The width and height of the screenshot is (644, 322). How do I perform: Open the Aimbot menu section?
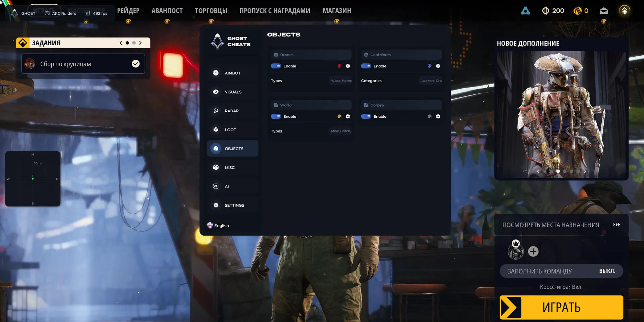(232, 73)
